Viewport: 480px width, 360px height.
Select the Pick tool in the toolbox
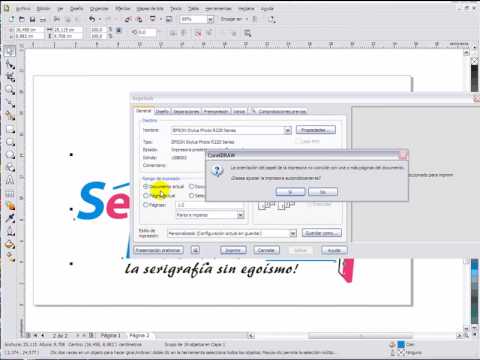click(10, 51)
